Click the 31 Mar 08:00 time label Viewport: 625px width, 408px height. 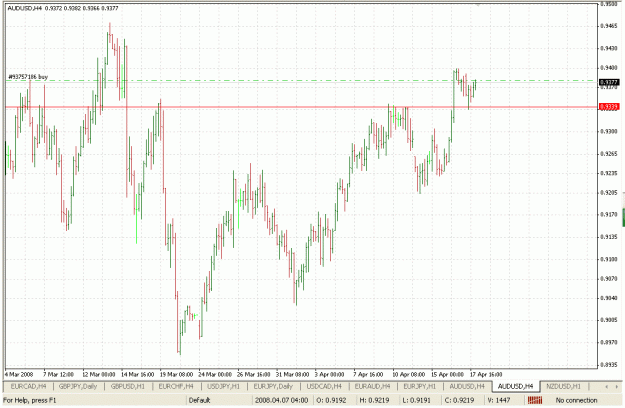click(293, 375)
